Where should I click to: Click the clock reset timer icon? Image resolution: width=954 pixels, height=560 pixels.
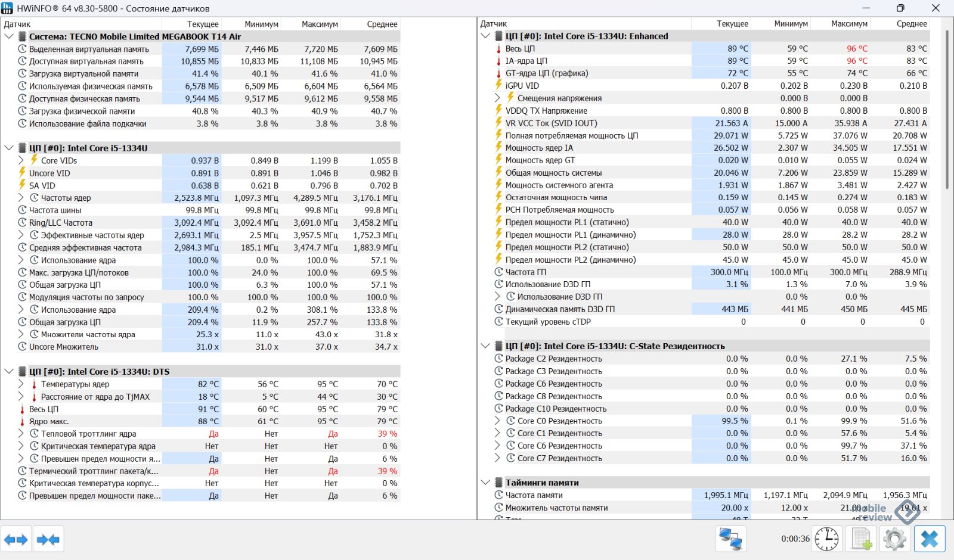click(x=826, y=539)
